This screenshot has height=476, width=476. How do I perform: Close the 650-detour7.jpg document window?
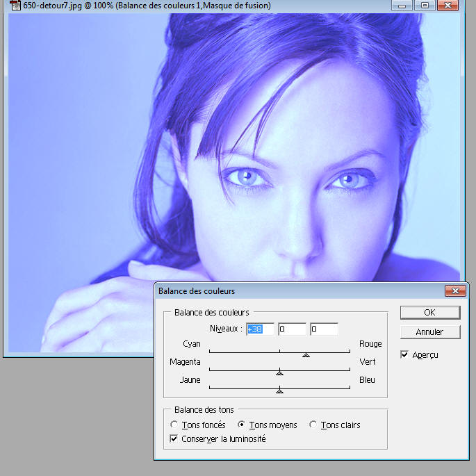(x=448, y=6)
